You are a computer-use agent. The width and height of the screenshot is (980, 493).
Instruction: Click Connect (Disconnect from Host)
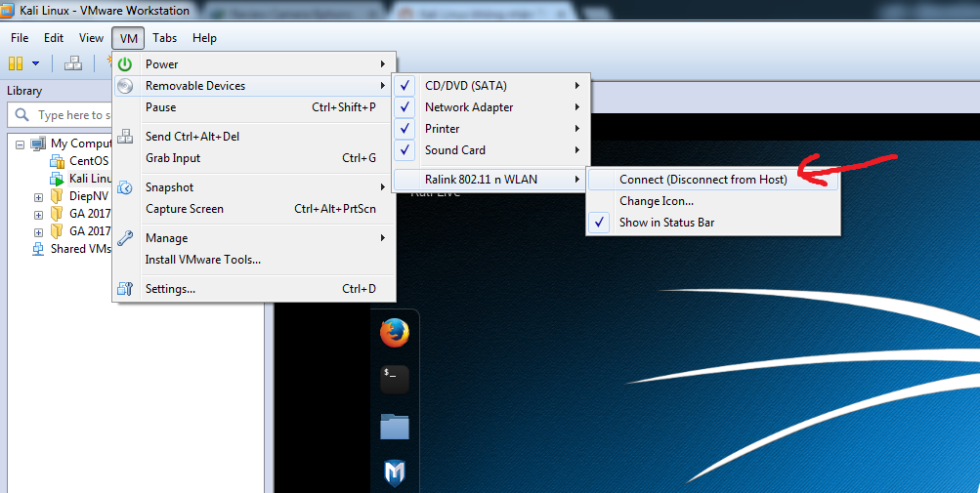(703, 180)
